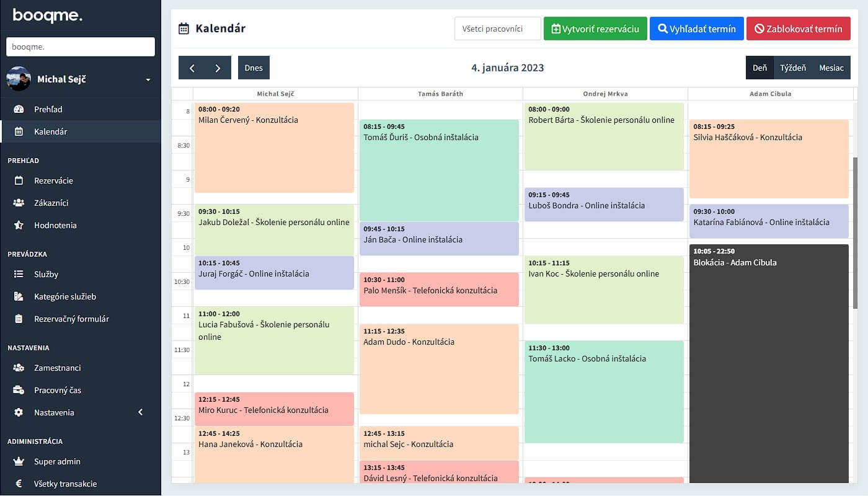
Task: Open the Všetci pracovníci employee filter
Action: [497, 29]
